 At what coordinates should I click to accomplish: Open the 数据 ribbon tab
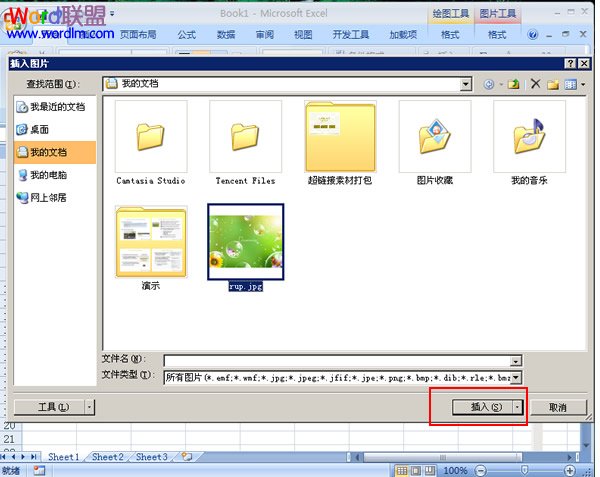[x=226, y=35]
